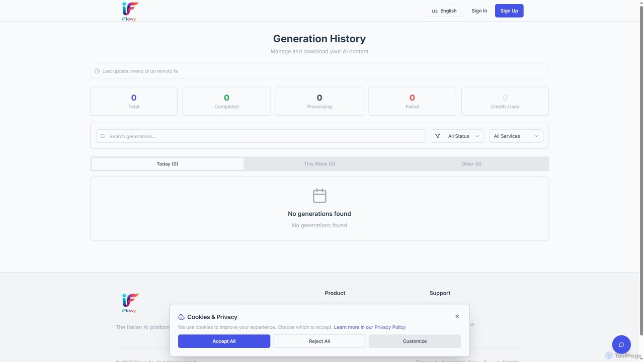This screenshot has height=362, width=644.
Task: Open the iFlowy logo in header
Action: [x=130, y=11]
